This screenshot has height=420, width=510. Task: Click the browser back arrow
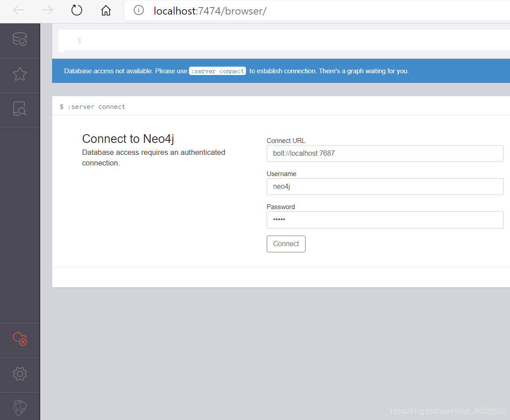coord(19,10)
